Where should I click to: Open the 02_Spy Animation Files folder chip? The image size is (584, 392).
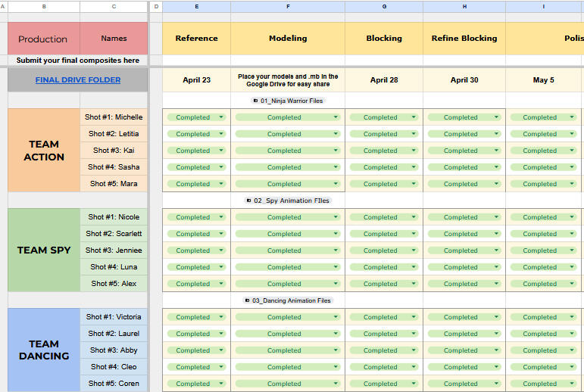pyautogui.click(x=287, y=201)
